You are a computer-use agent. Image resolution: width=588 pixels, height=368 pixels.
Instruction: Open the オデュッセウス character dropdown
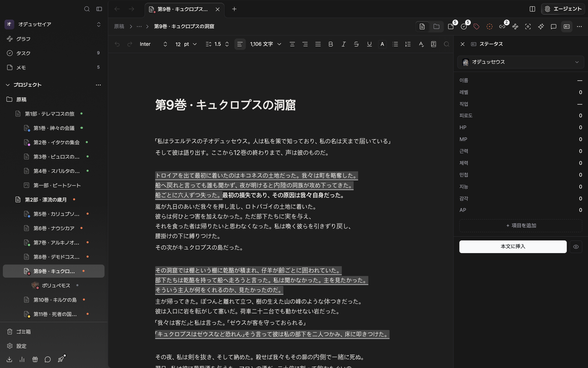[520, 62]
